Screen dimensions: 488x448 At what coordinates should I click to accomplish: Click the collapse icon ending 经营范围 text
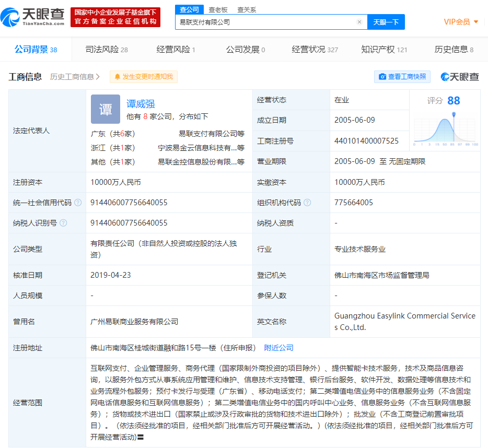click(141, 437)
